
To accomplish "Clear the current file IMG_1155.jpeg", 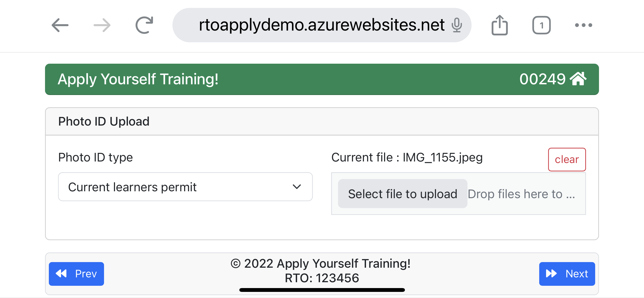I will coord(567,159).
